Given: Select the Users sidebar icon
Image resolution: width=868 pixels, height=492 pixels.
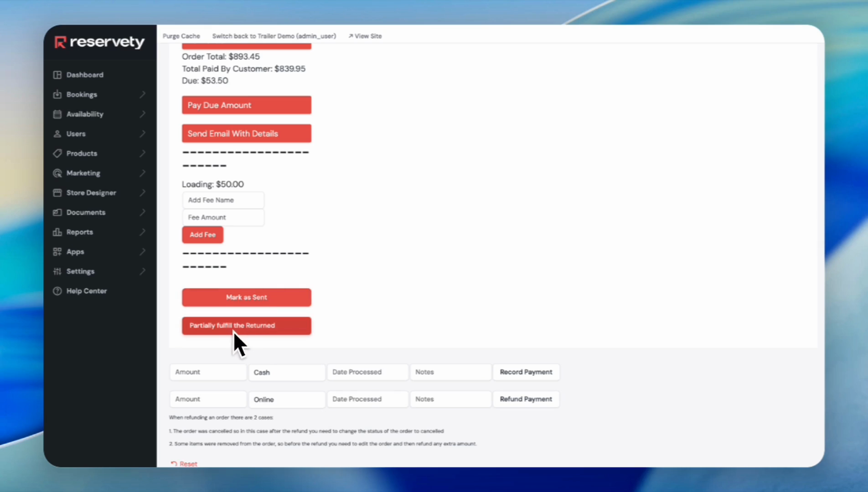Looking at the screenshot, I should [x=57, y=133].
